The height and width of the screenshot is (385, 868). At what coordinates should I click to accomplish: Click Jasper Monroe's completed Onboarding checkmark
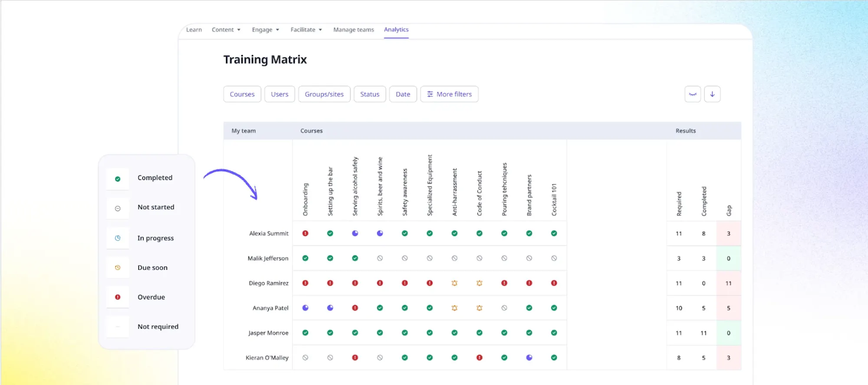pos(306,333)
